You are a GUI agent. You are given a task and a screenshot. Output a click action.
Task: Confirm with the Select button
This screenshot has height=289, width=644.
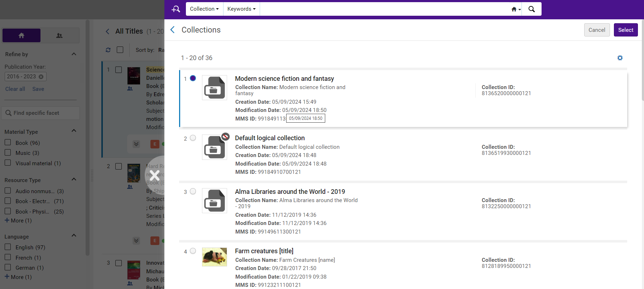pyautogui.click(x=626, y=30)
